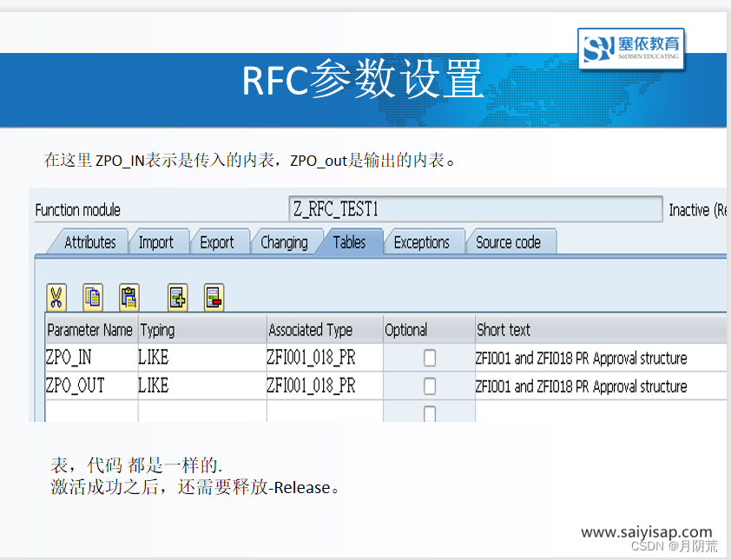Viewport: 731px width, 560px height.
Task: Click ZFI001_018_PR associated type for ZPO_IN
Action: [325, 358]
